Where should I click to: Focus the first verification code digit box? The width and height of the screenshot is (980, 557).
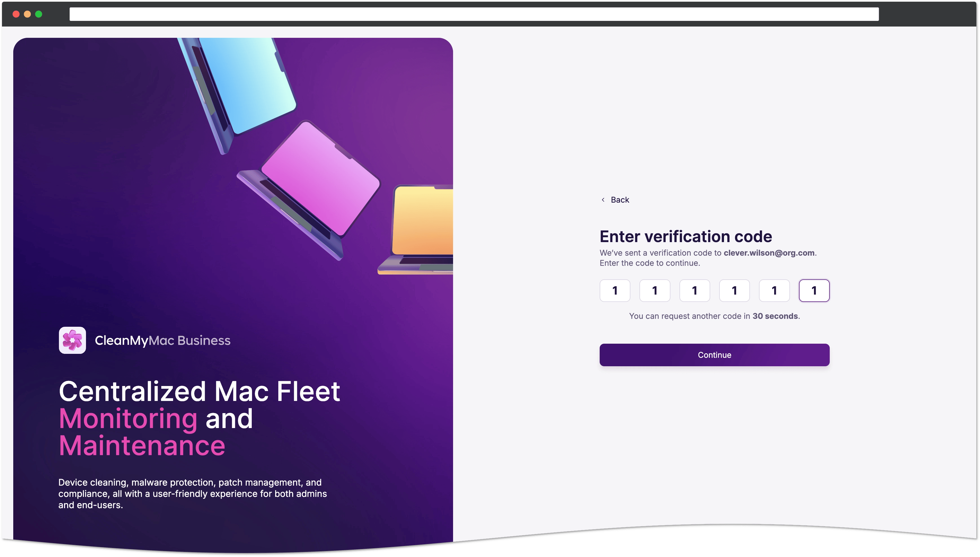[x=615, y=290]
